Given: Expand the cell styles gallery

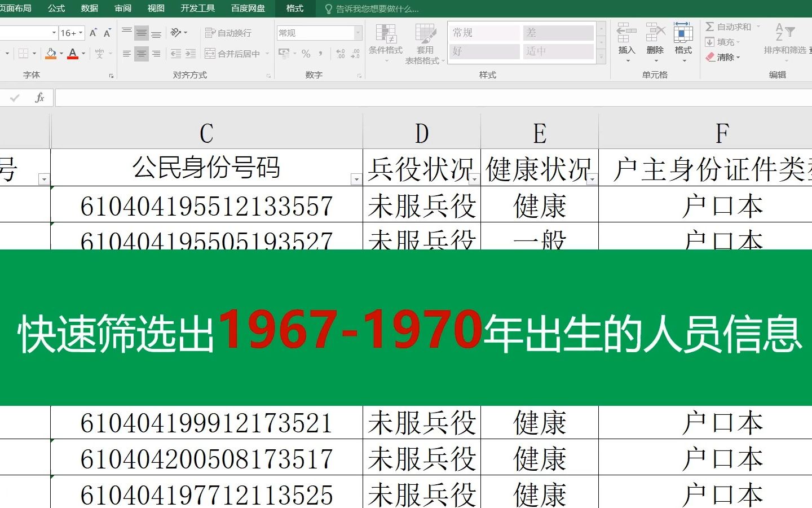Looking at the screenshot, I should (602, 56).
